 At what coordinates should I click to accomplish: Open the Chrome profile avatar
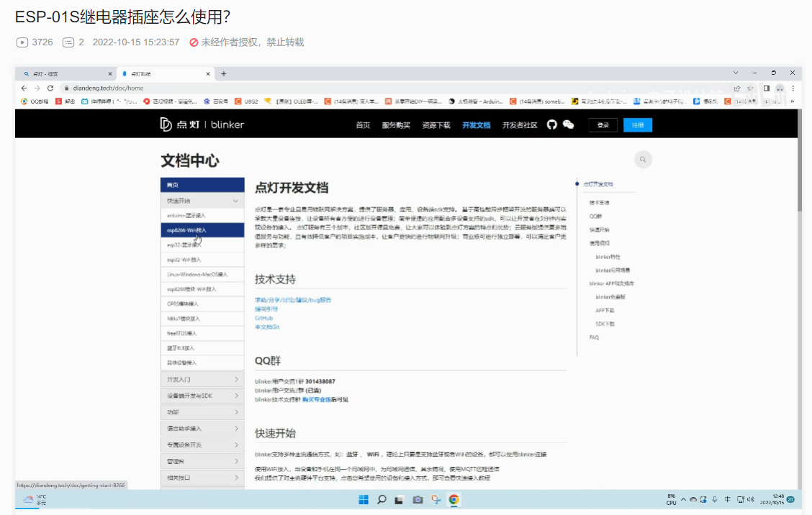[780, 88]
